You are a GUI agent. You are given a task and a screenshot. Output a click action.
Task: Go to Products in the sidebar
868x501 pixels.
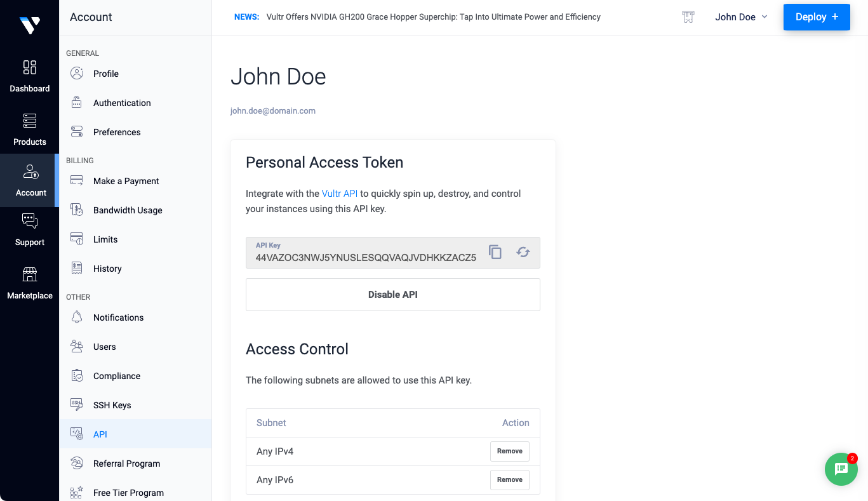[x=29, y=130]
